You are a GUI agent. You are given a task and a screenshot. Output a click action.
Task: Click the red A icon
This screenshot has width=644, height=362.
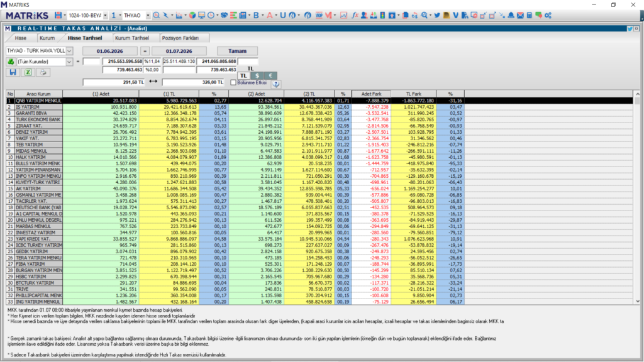269,15
